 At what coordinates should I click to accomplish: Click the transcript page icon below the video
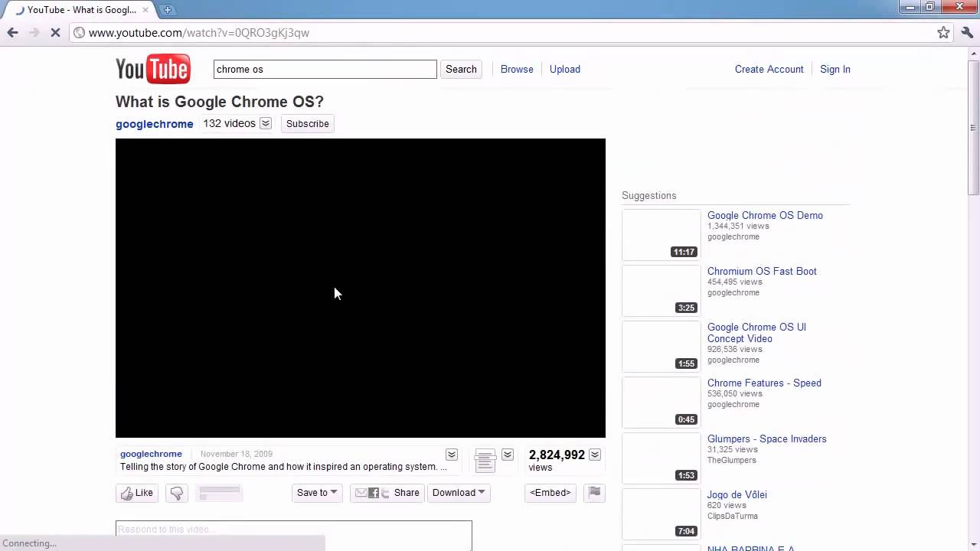coord(485,459)
